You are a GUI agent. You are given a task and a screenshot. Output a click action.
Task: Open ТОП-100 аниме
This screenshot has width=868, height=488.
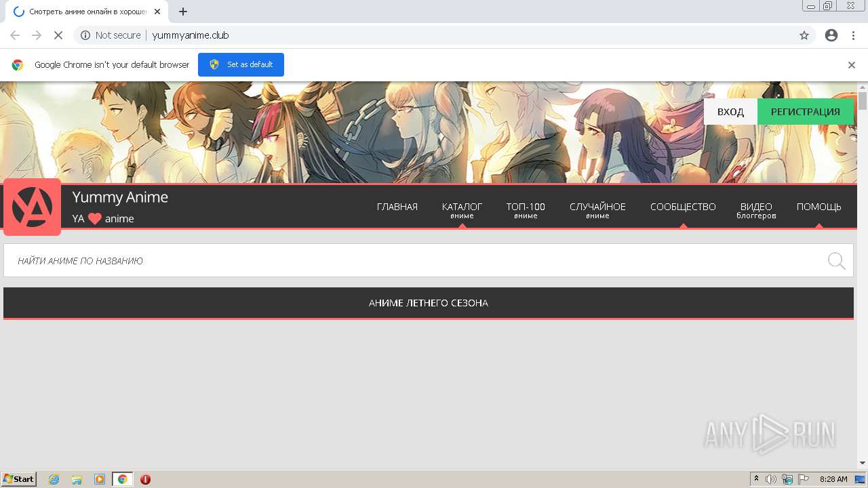(526, 210)
